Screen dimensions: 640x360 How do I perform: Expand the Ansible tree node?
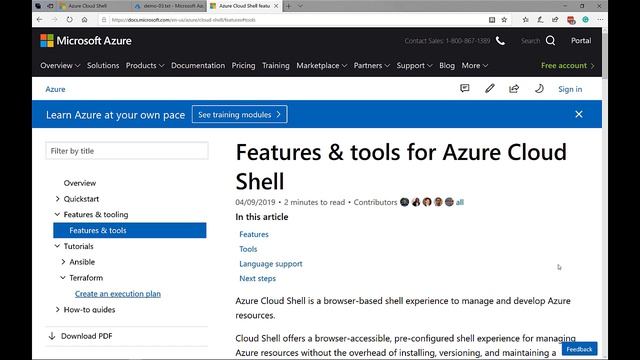click(63, 262)
